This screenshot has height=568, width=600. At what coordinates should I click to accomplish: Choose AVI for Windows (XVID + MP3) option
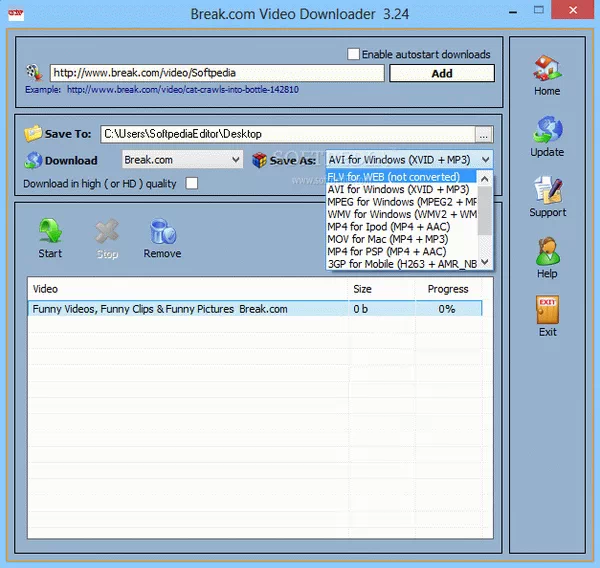401,189
